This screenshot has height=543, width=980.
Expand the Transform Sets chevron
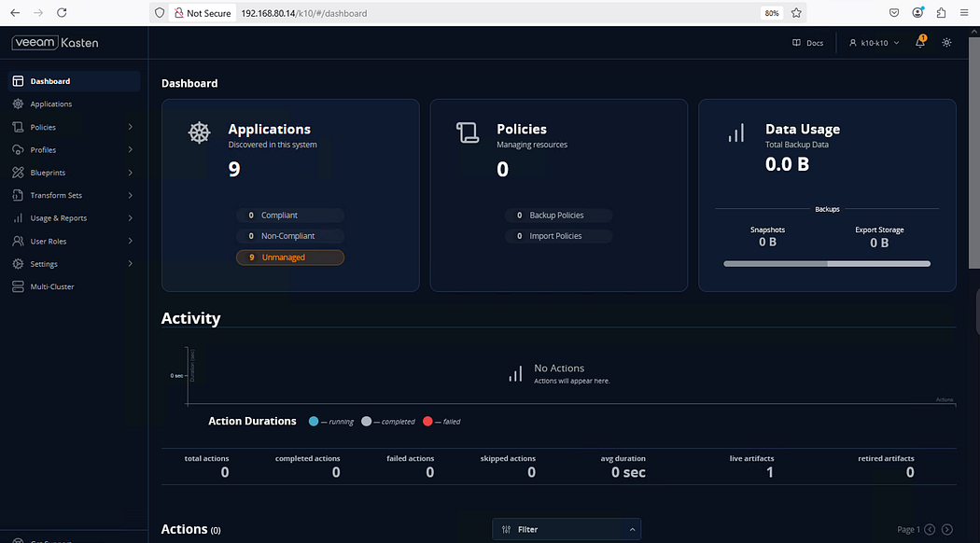(130, 195)
